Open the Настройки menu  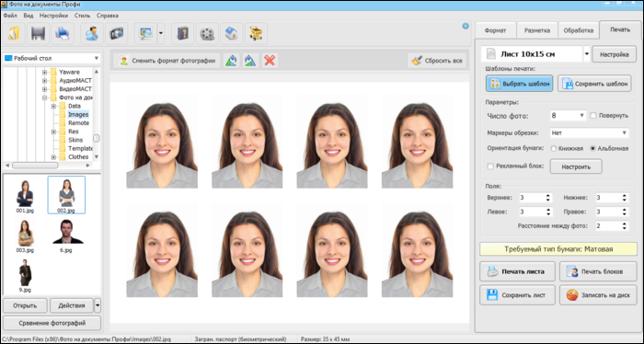click(x=53, y=16)
